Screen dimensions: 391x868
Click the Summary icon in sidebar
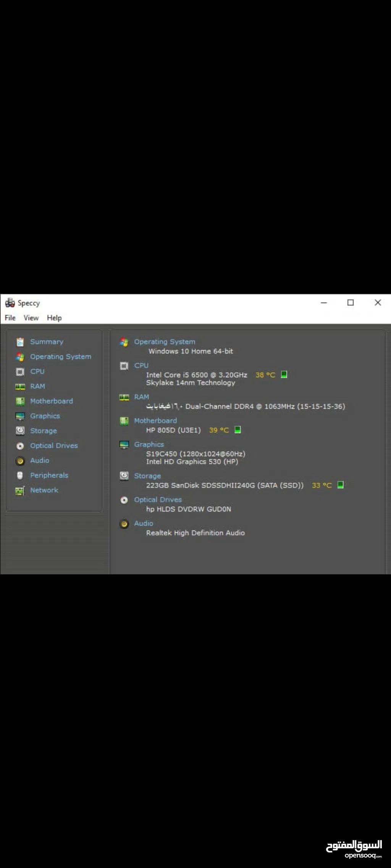click(x=20, y=342)
